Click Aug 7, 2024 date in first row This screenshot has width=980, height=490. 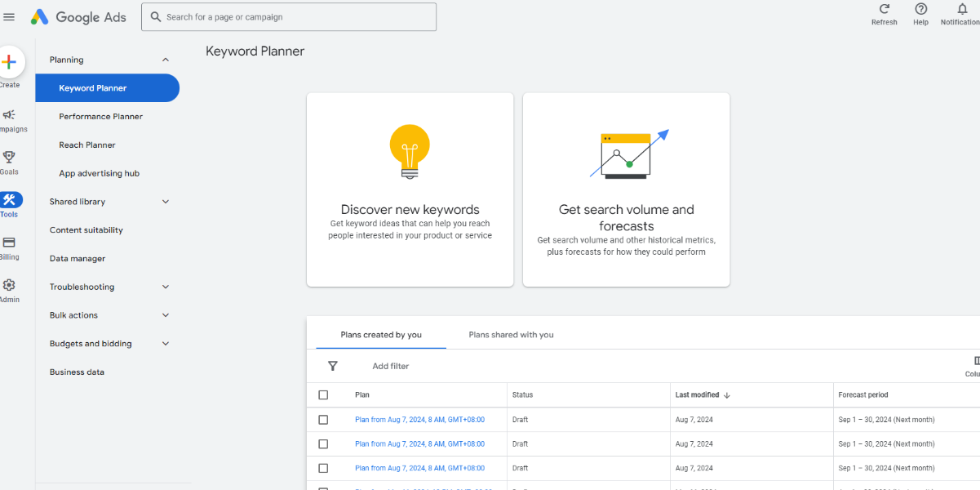694,420
